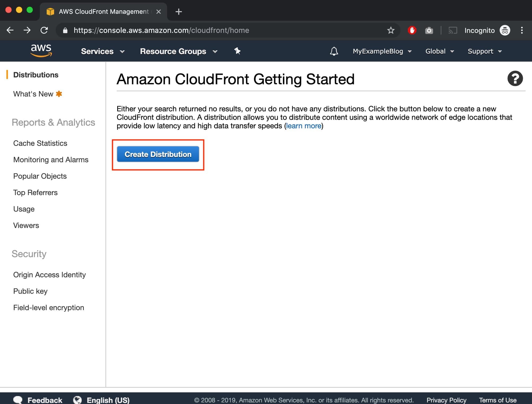Click the learn more hyperlink
The width and height of the screenshot is (532, 404).
tap(304, 126)
